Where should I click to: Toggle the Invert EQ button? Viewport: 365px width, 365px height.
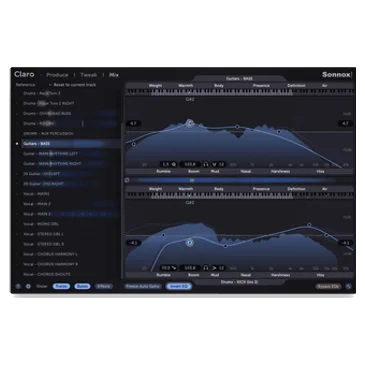(179, 286)
